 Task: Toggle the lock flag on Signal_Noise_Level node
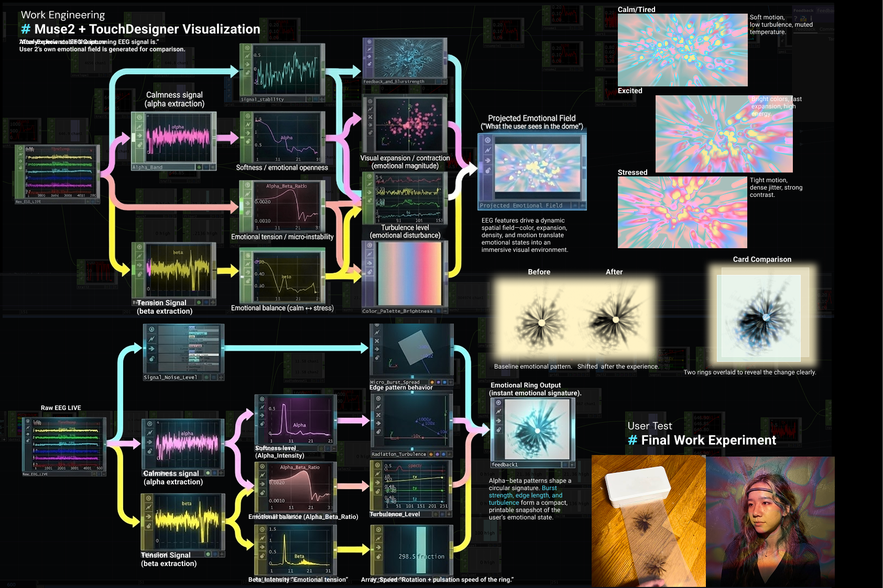tap(151, 359)
